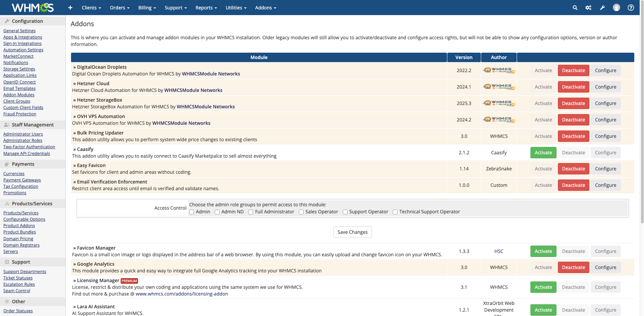Image resolution: width=644 pixels, height=316 pixels.
Task: Expand the Utilities dropdown menu
Action: [x=236, y=8]
